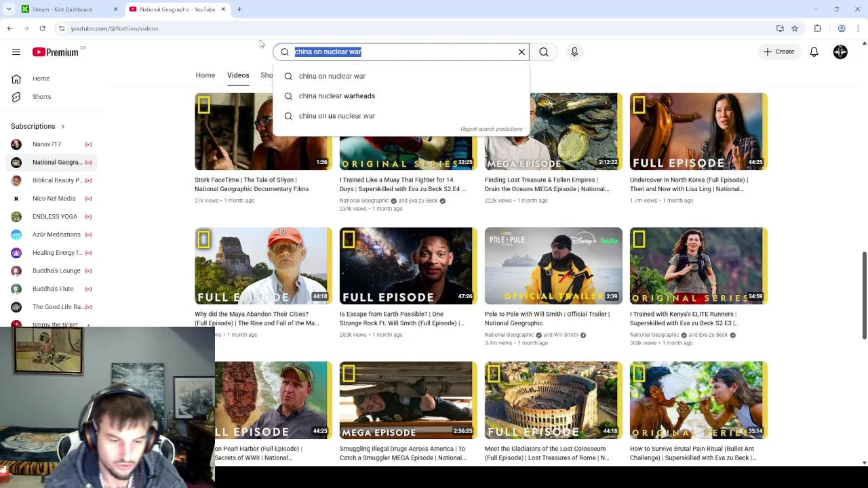Screen dimensions: 868x488
Task: Click title 'Finding Lost Treasure & Fallen Empires'
Action: 547,184
